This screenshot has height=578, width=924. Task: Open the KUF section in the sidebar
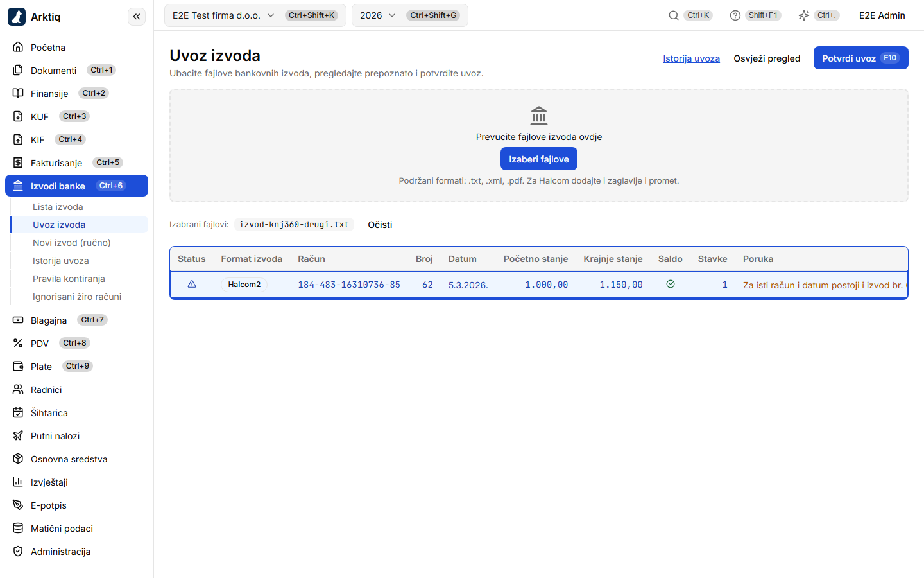pyautogui.click(x=76, y=116)
